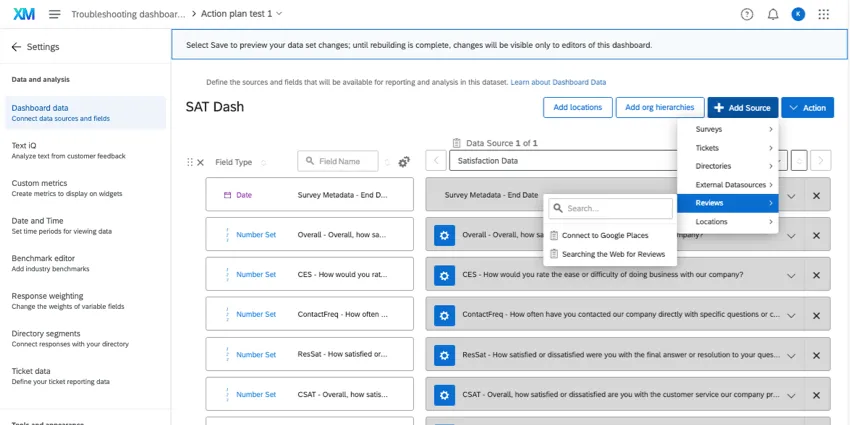Remove the Survey Metadata End Date row

coord(816,195)
